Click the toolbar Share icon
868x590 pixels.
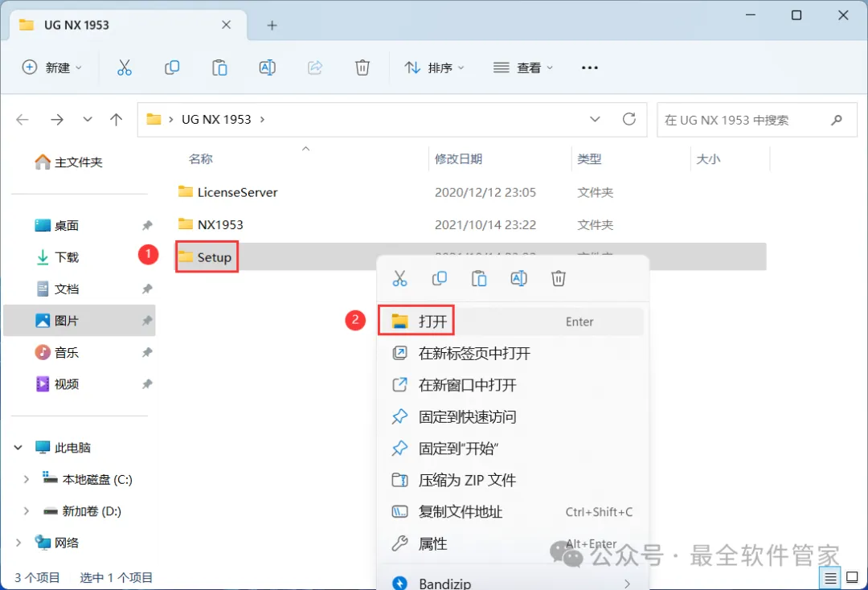coord(315,68)
